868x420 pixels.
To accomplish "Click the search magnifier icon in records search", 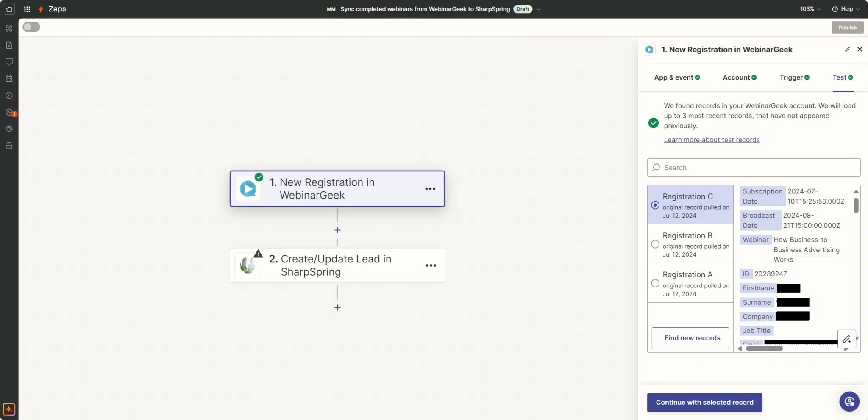I will pyautogui.click(x=656, y=167).
